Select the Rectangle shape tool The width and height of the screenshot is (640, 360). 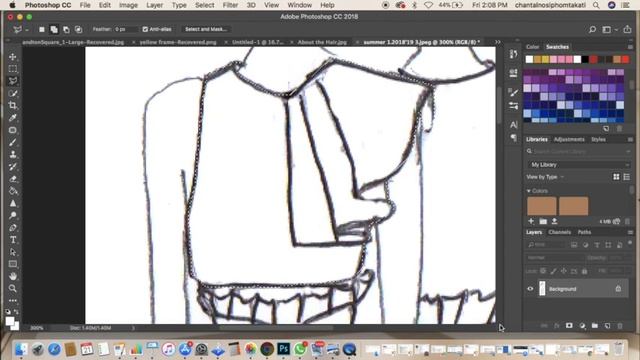pos(13,264)
